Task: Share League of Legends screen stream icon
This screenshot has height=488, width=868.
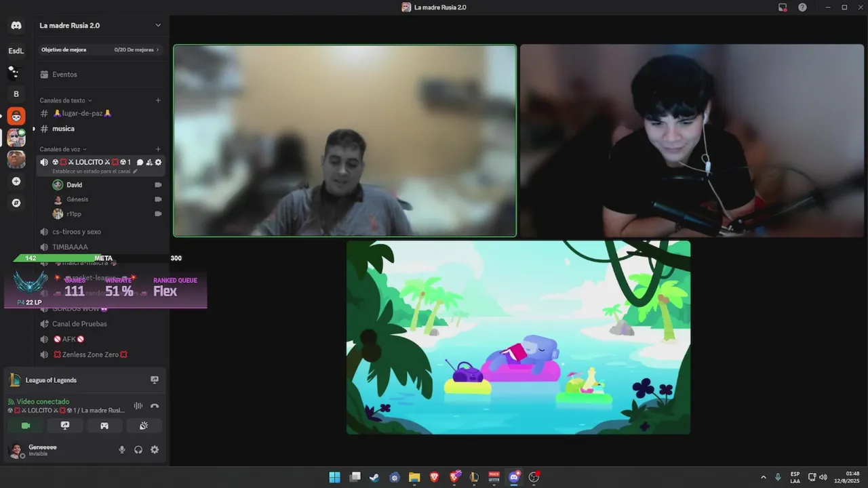Action: [x=155, y=380]
